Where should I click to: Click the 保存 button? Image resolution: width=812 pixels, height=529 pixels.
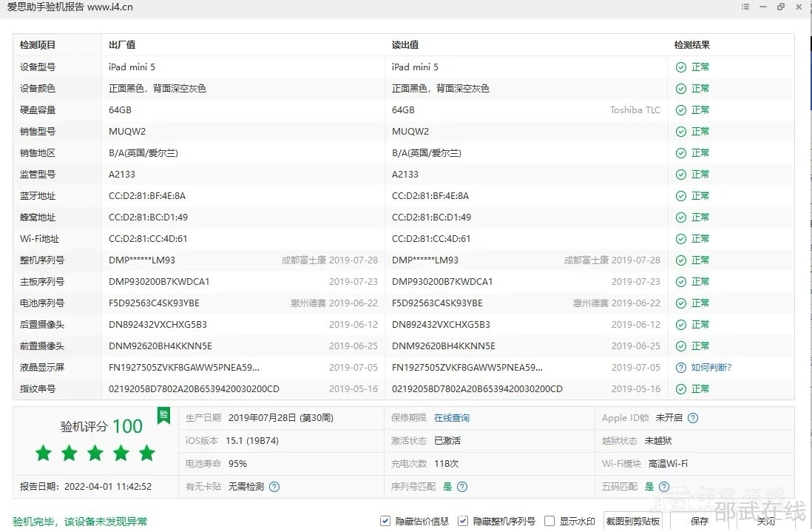tap(699, 521)
